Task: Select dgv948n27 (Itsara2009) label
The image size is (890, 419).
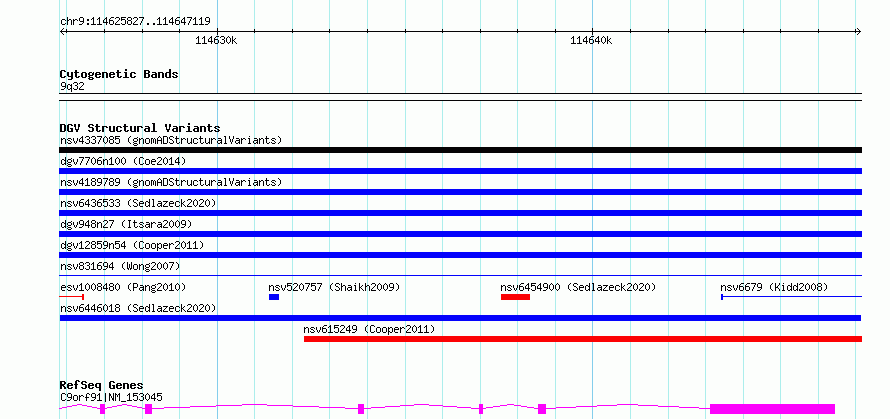Action: [x=126, y=224]
